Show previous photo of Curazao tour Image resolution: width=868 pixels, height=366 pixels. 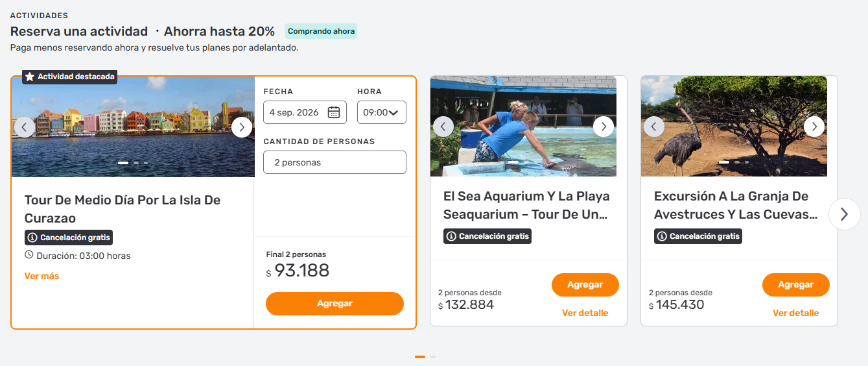point(25,127)
